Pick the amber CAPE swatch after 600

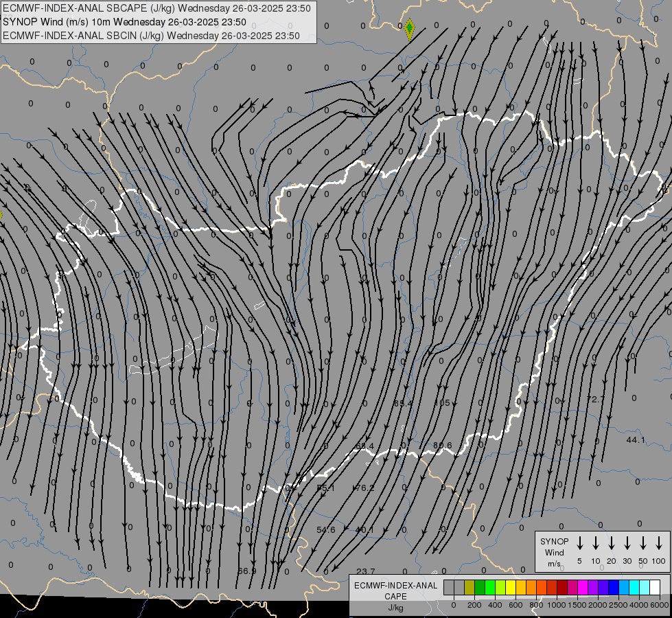(521, 587)
